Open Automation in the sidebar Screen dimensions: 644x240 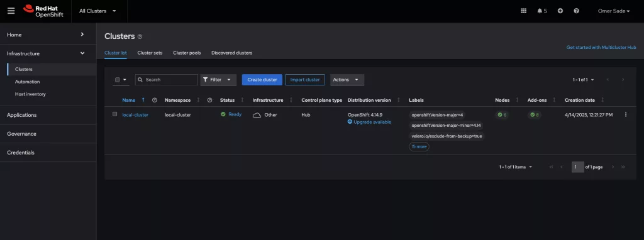pos(52,82)
